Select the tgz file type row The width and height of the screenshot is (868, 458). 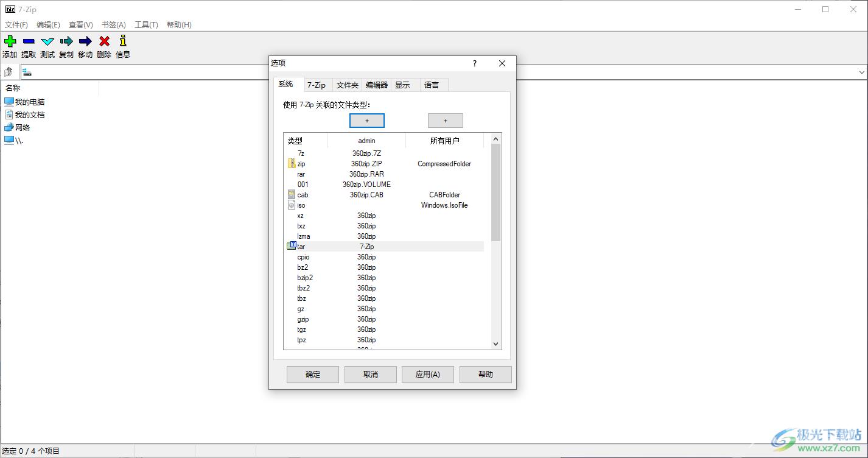tap(385, 329)
